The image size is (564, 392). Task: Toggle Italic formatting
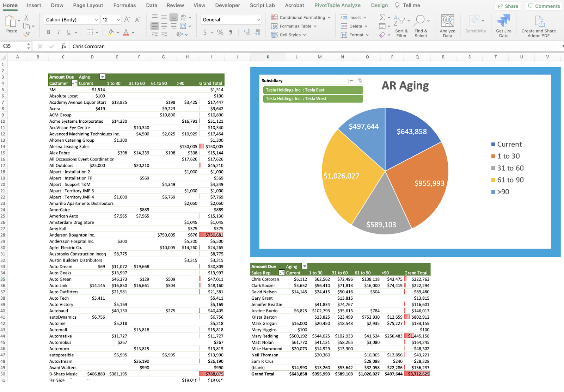[x=59, y=32]
